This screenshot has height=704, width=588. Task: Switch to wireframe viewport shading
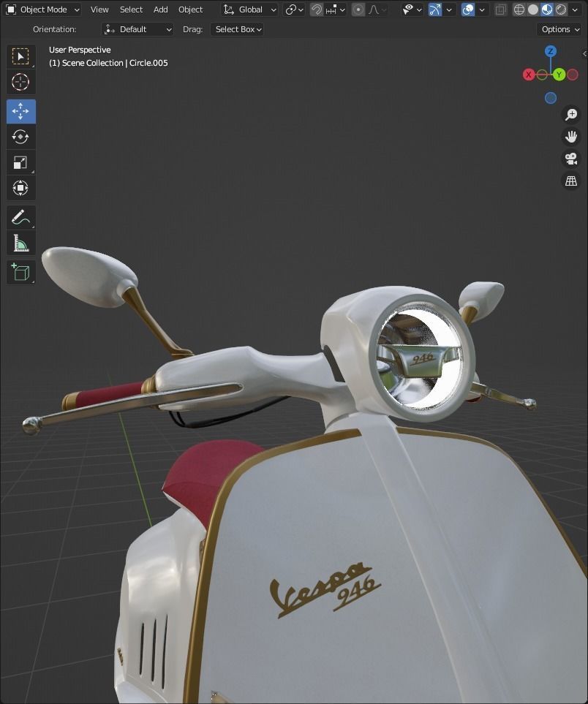tap(519, 10)
